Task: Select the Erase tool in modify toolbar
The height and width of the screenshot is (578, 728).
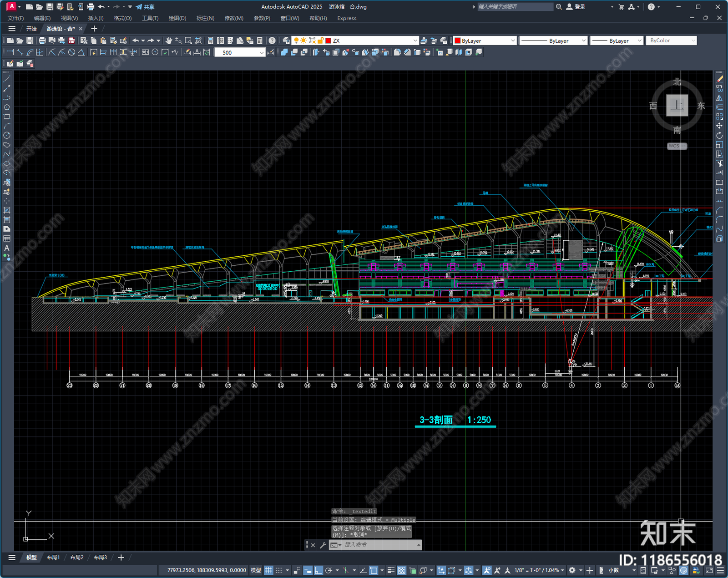Action: click(719, 79)
